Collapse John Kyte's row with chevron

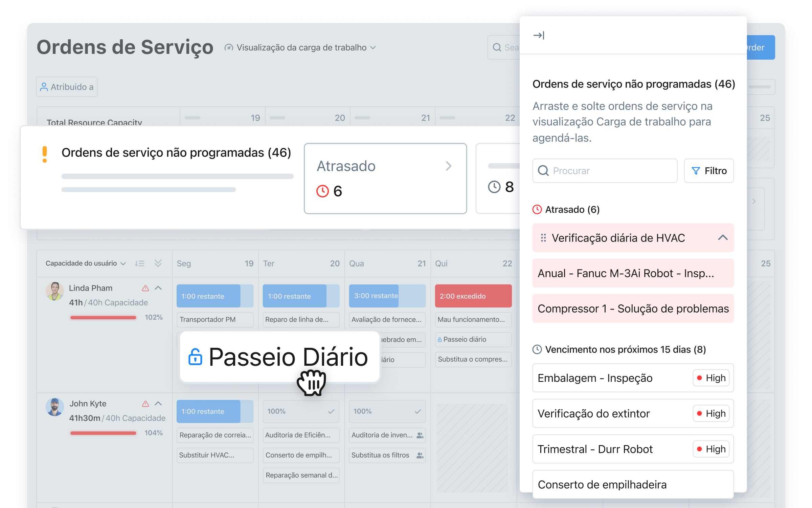click(158, 404)
